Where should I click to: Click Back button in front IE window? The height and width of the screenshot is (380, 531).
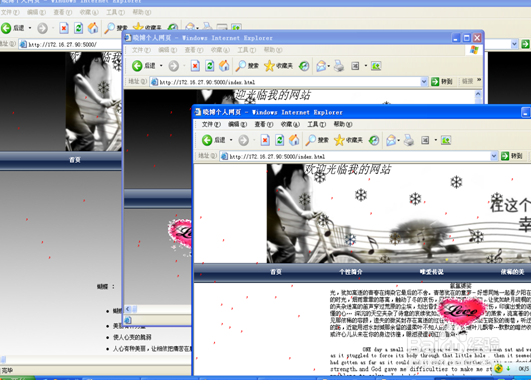213,140
